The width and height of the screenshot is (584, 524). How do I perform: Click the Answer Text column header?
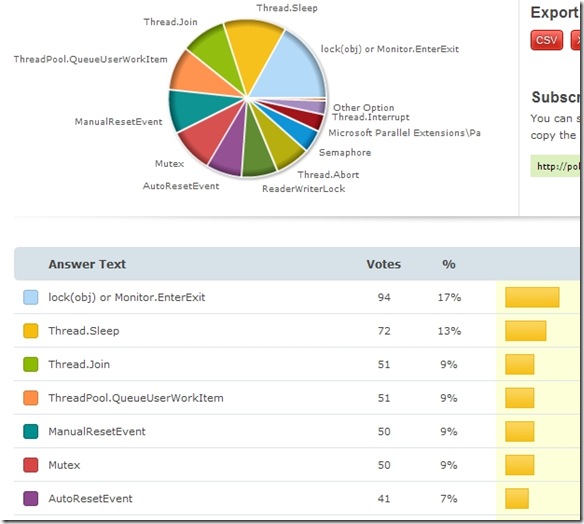87,264
